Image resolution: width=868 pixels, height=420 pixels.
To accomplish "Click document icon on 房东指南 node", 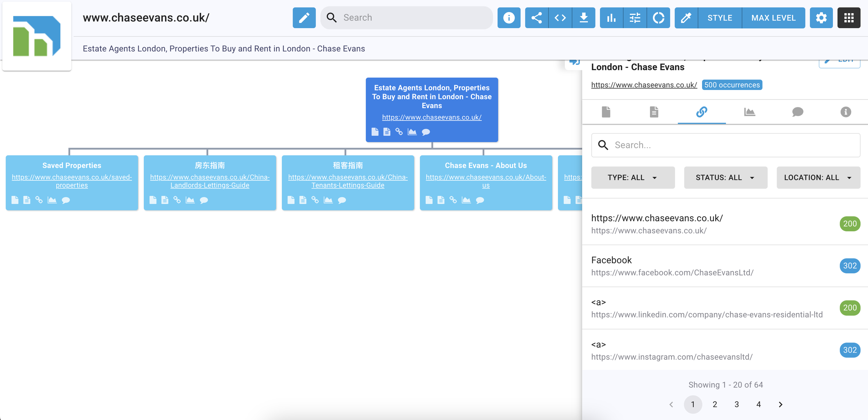I will pos(165,200).
